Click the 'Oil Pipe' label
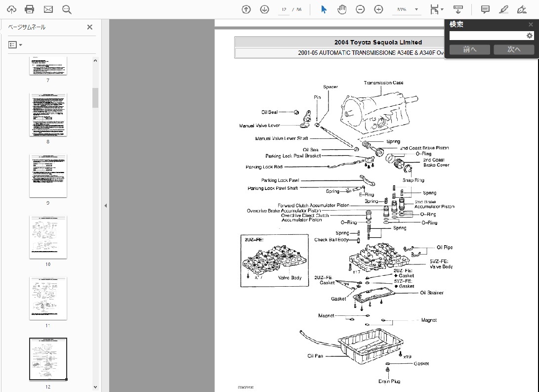 445,247
